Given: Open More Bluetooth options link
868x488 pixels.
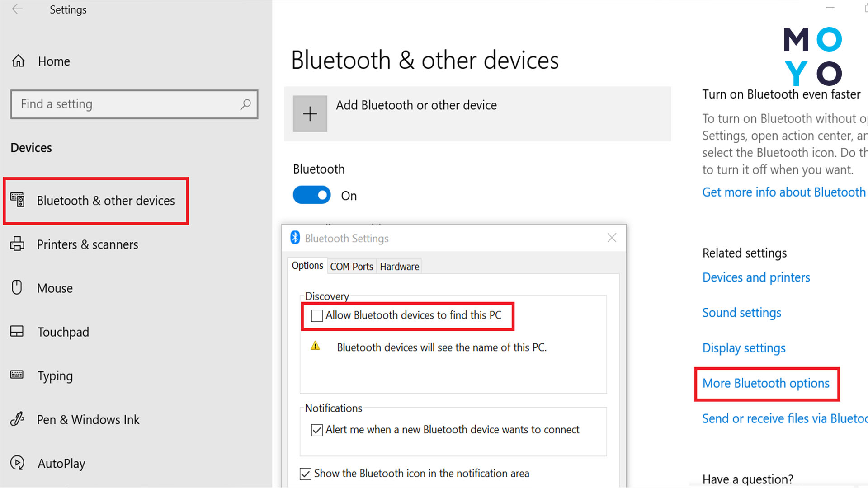Looking at the screenshot, I should click(x=766, y=384).
